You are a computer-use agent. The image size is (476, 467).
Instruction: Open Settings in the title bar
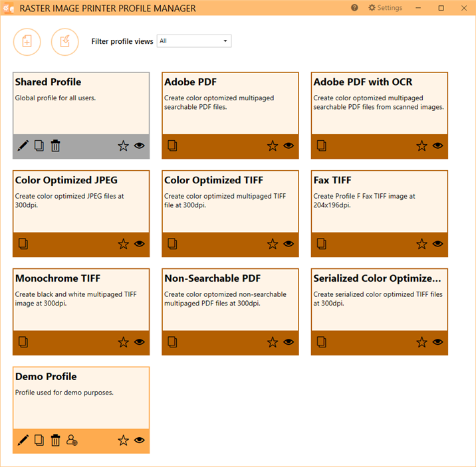pos(385,8)
